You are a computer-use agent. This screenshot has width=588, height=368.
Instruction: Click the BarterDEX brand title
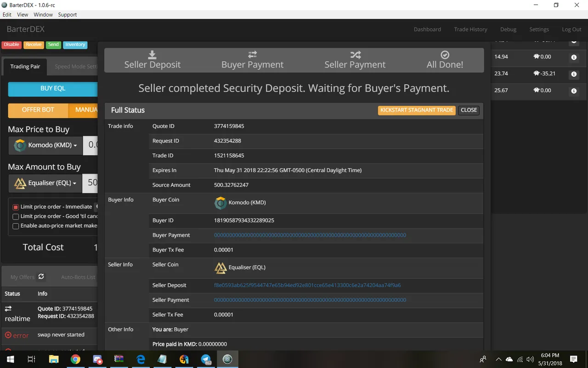[x=26, y=29]
